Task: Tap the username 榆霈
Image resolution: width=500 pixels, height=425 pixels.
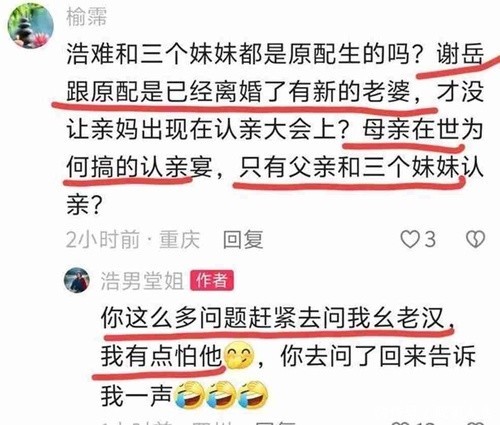Action: [87, 17]
